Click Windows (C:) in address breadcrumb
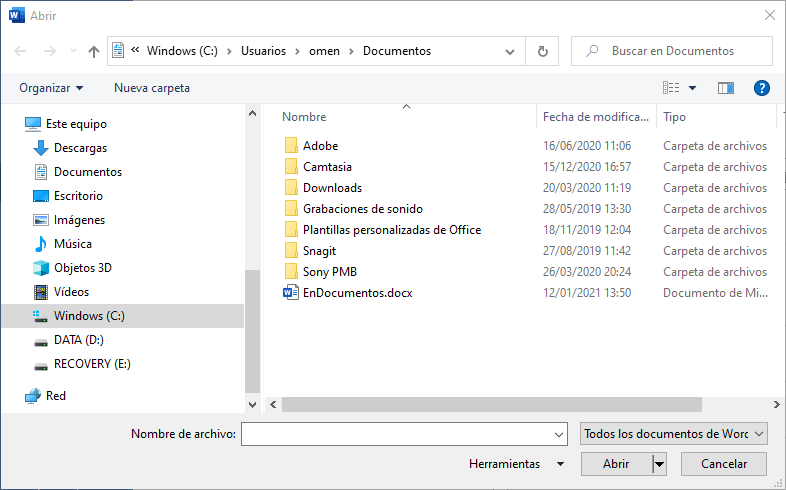The width and height of the screenshot is (786, 490). click(182, 51)
